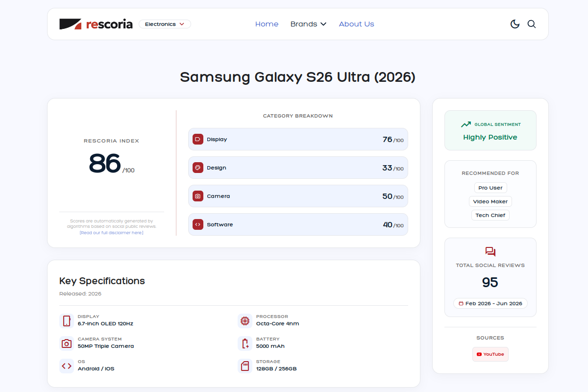Viewport: 588px width, 392px height.
Task: Click the Highly Positive sentiment text
Action: (x=490, y=137)
